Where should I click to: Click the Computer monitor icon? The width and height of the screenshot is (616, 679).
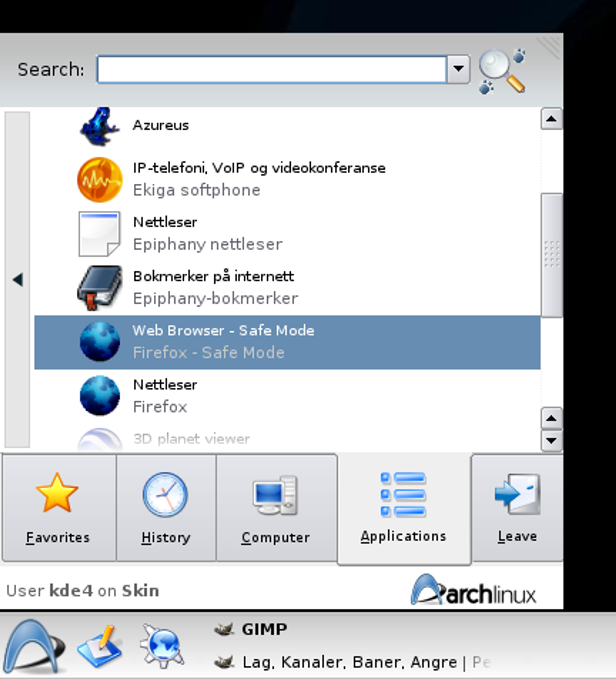point(275,495)
